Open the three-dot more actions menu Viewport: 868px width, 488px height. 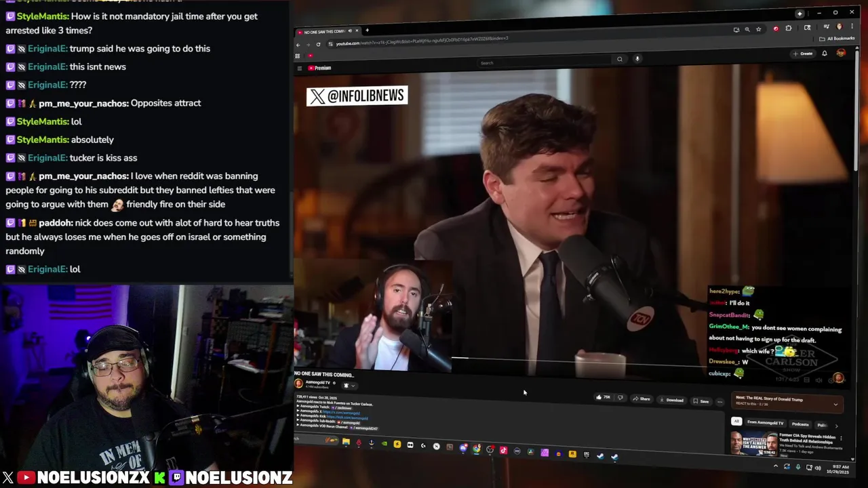coord(720,402)
